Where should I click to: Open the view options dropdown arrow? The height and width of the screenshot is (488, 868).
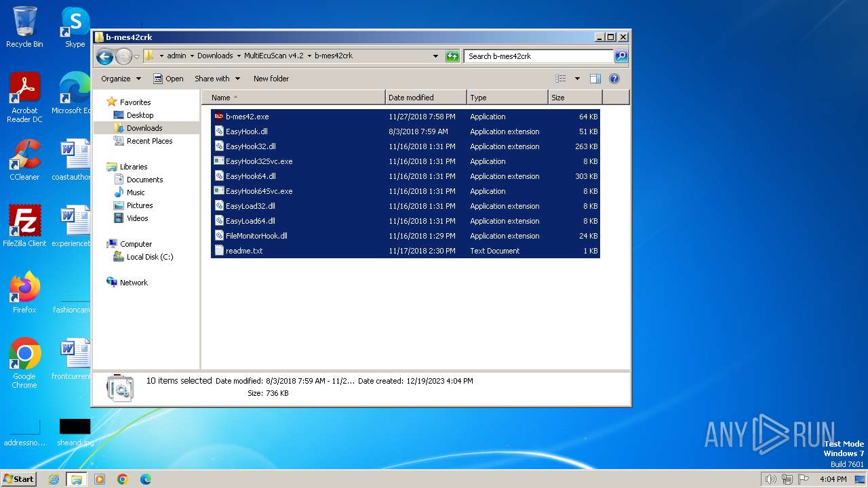pyautogui.click(x=577, y=79)
